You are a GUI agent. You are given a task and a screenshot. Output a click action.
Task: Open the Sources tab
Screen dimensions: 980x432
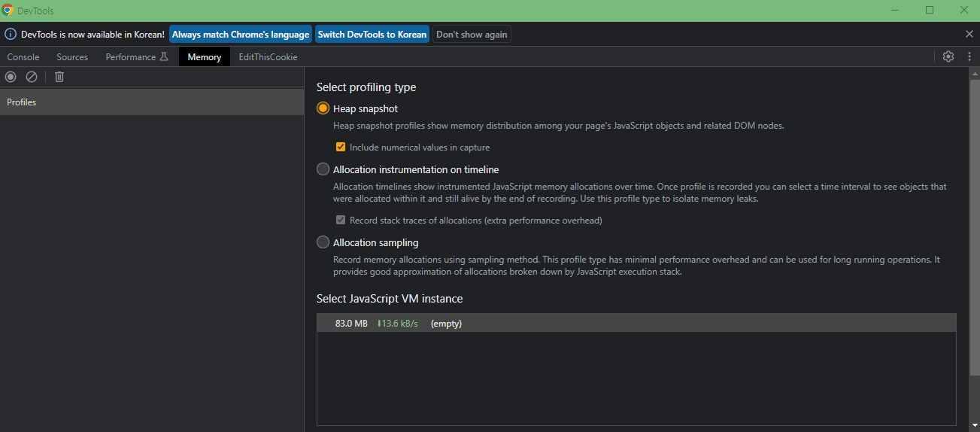pyautogui.click(x=72, y=57)
